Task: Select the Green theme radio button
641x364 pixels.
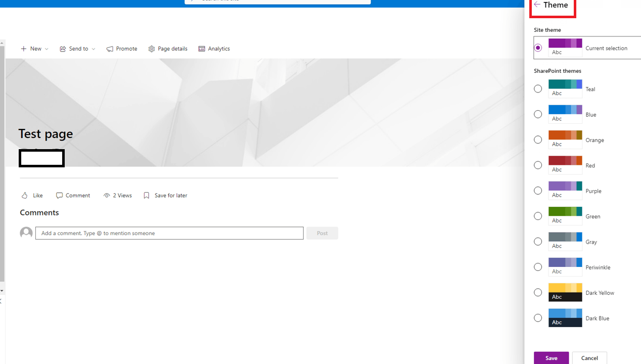Action: [x=538, y=216]
